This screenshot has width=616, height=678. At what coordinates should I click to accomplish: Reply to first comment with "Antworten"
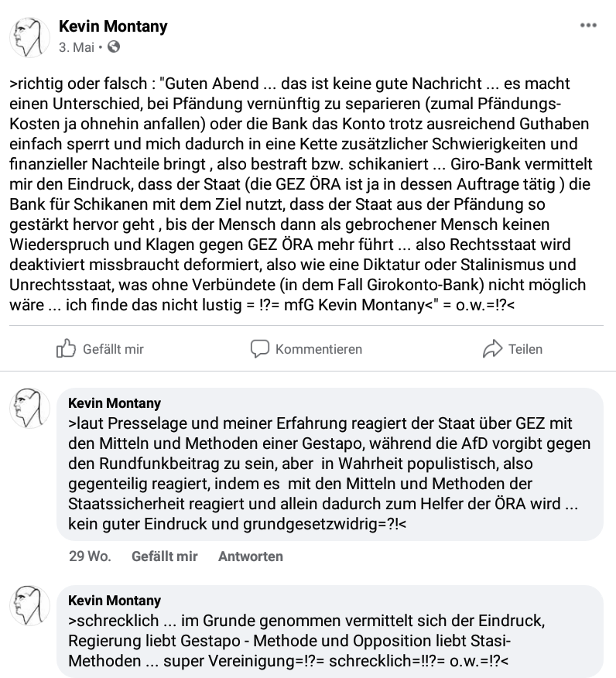(250, 556)
